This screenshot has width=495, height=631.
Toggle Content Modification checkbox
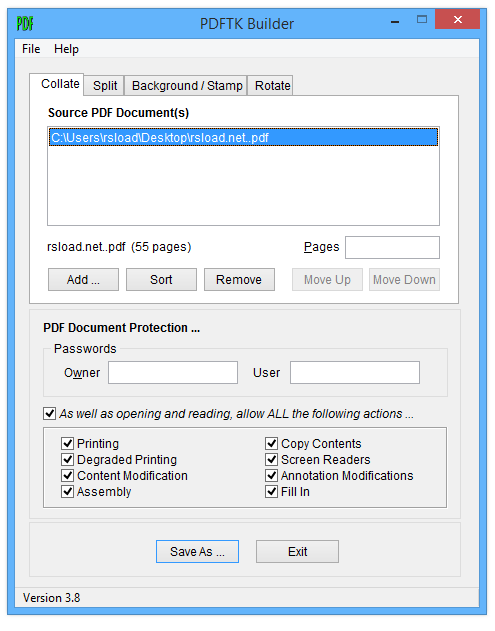tap(67, 476)
